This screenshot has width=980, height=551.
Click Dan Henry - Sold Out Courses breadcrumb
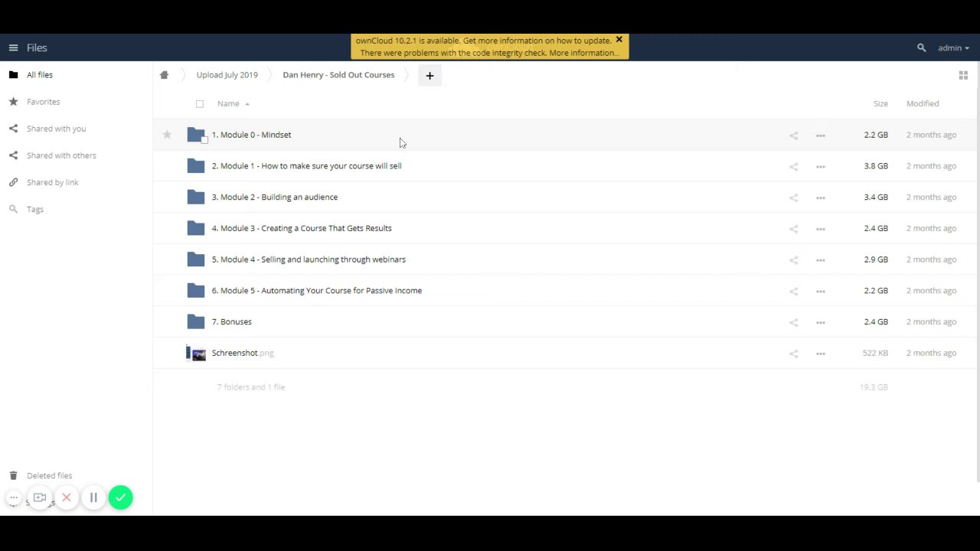pyautogui.click(x=338, y=75)
